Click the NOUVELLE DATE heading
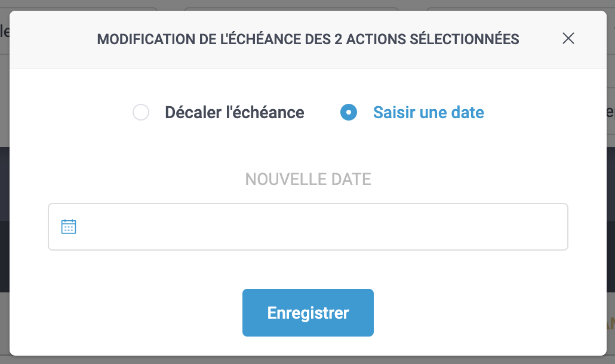615x364 pixels. pos(307,179)
